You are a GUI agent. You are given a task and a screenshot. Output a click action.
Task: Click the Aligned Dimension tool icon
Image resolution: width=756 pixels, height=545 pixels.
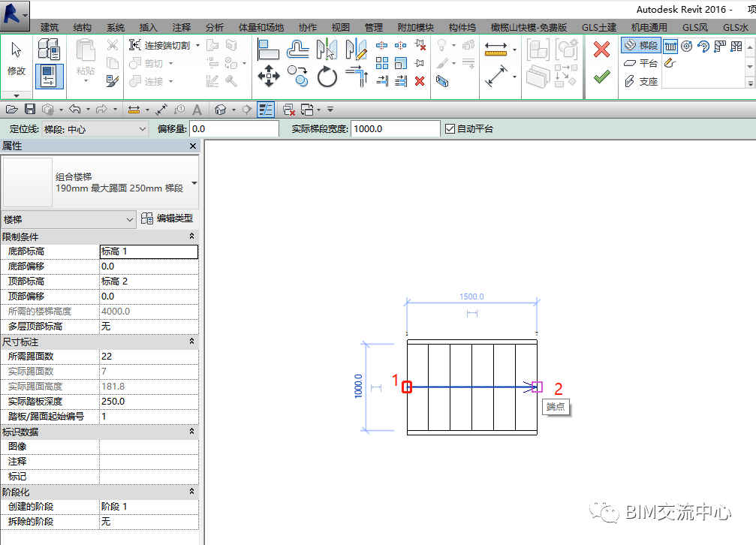495,77
